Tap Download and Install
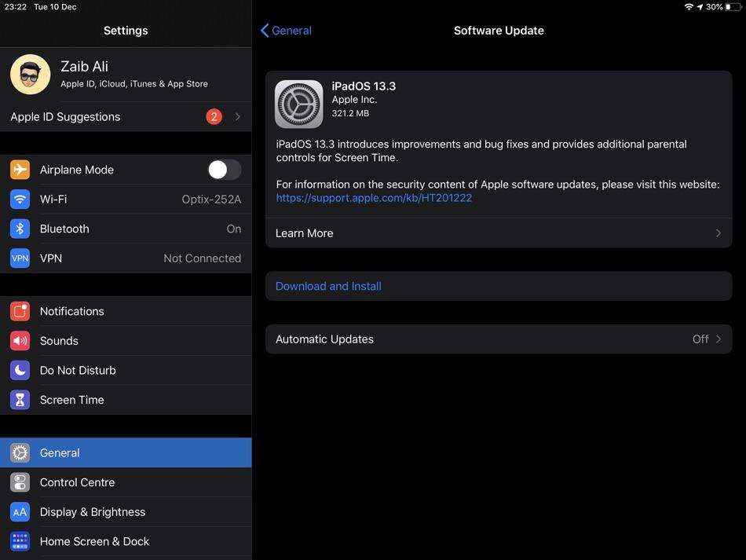 pos(328,287)
